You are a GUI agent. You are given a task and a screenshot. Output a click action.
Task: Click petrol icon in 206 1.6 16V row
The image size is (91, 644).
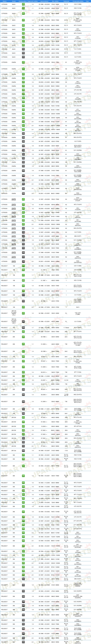point(23,380)
